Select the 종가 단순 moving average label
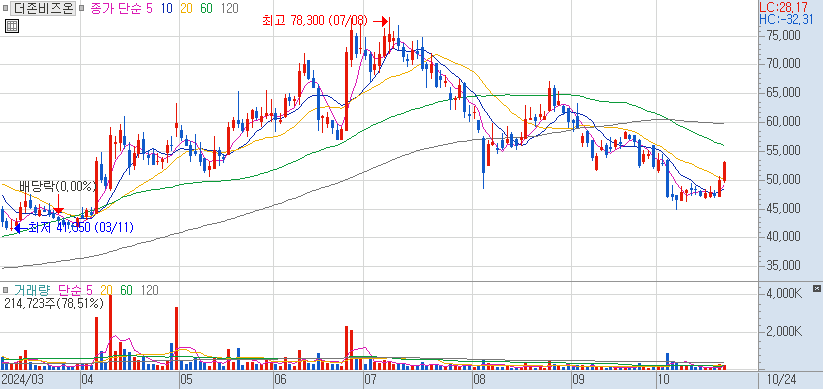This screenshot has height=389, width=823. pos(115,8)
